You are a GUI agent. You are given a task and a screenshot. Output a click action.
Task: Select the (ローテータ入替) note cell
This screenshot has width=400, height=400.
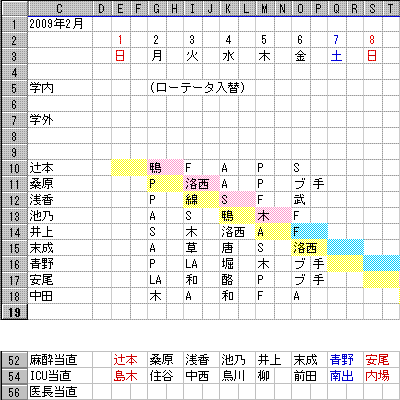[x=197, y=88]
